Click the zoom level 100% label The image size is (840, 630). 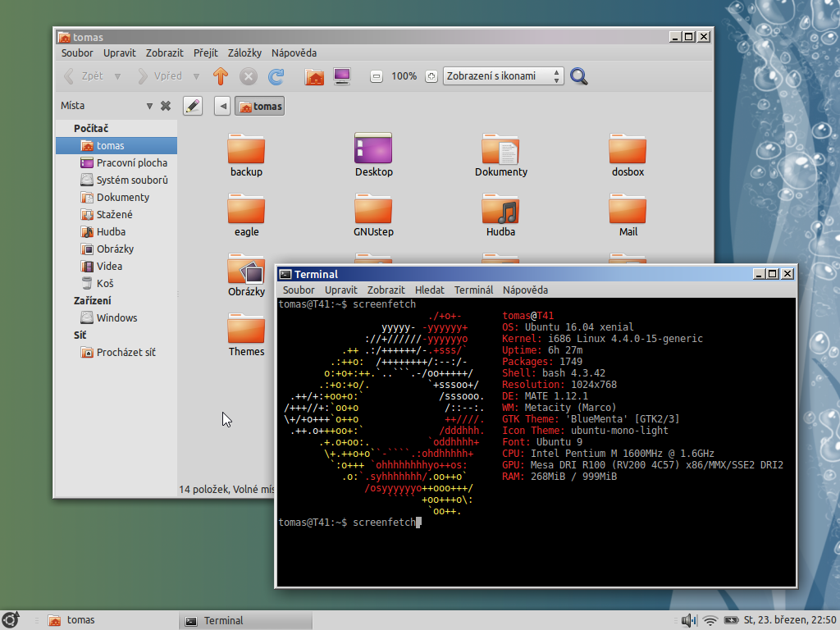click(x=404, y=76)
